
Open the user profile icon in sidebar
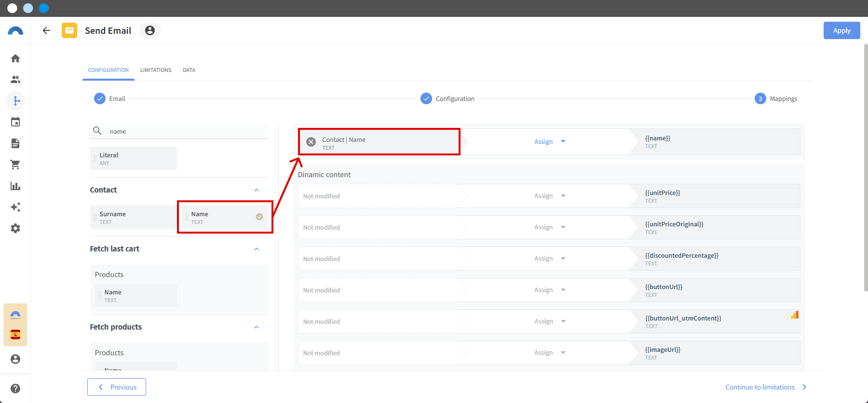[x=15, y=359]
